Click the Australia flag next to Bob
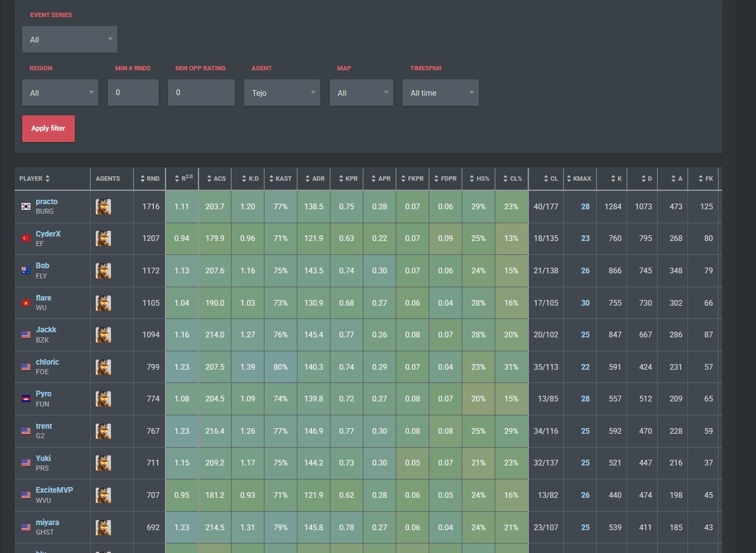The width and height of the screenshot is (756, 553). coord(26,270)
